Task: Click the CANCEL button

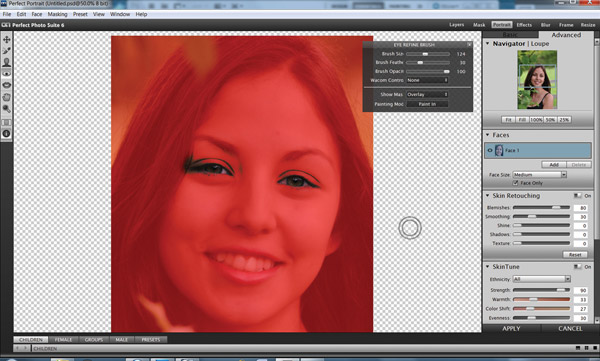Action: 570,328
